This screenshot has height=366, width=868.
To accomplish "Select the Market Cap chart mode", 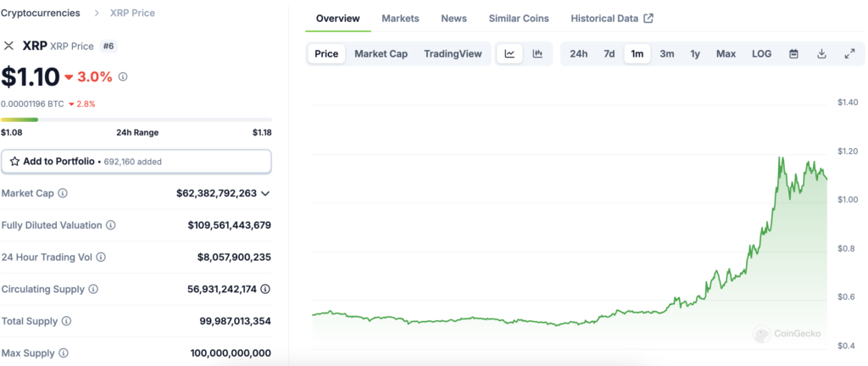I will click(x=381, y=54).
